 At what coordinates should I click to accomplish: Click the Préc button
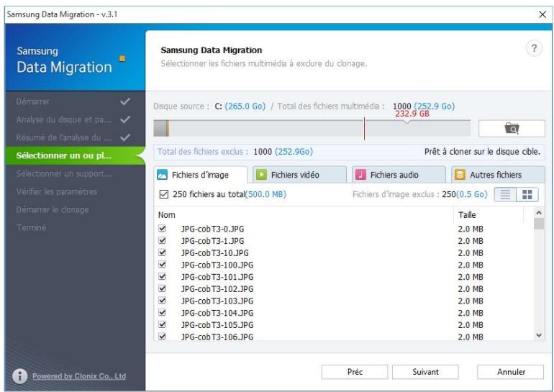355,372
